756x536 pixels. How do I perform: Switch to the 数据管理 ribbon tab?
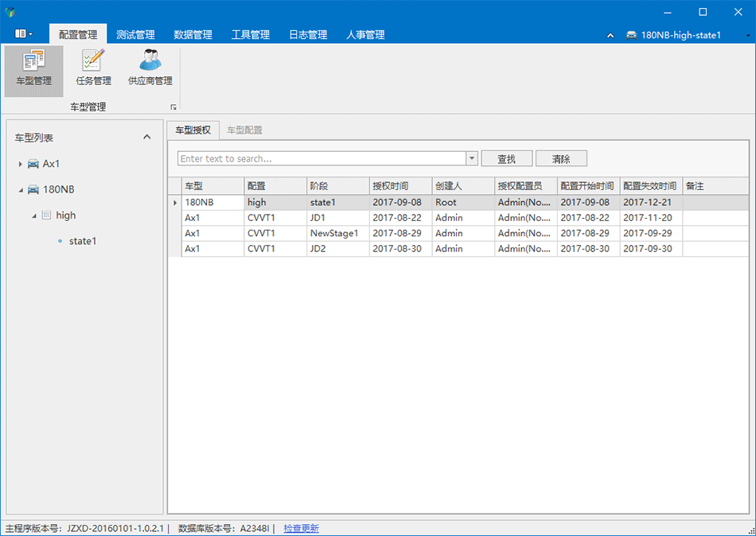(x=193, y=35)
